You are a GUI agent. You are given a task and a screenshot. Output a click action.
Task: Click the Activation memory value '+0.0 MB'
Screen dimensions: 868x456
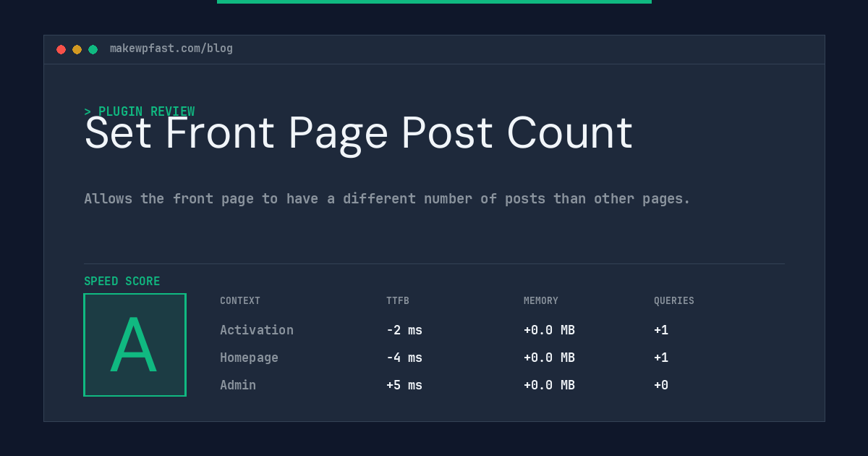(549, 330)
